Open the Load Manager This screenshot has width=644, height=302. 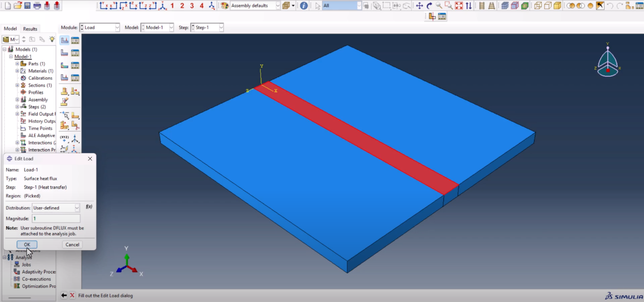pyautogui.click(x=75, y=40)
